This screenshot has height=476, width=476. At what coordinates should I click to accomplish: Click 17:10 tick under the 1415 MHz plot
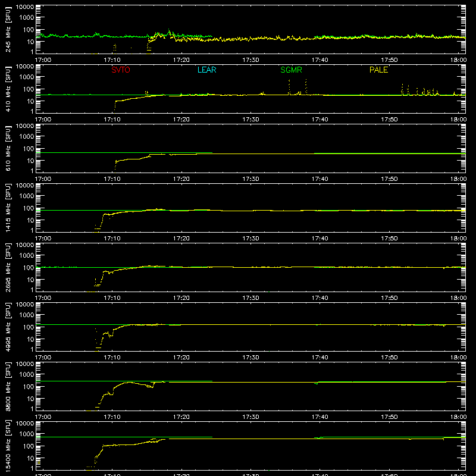coord(112,239)
